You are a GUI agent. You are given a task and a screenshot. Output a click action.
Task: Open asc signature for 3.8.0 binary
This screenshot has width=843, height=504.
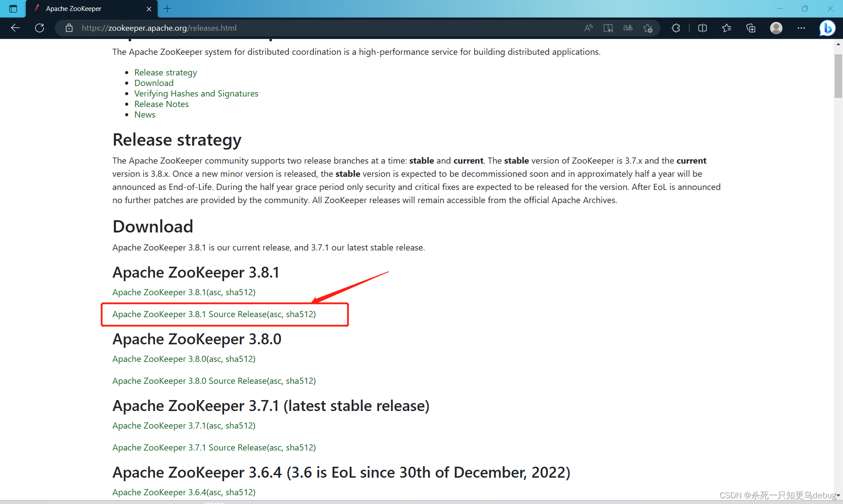(x=215, y=359)
